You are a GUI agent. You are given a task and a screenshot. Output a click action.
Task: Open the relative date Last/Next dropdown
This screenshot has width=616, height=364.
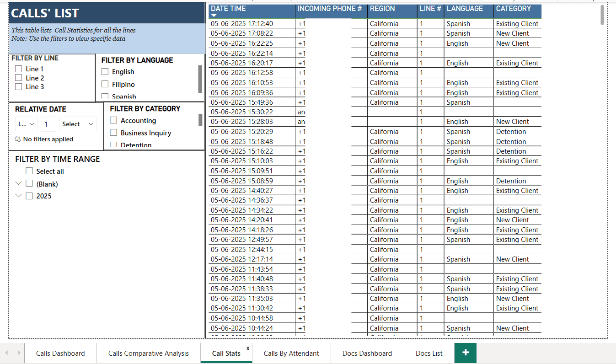point(26,124)
